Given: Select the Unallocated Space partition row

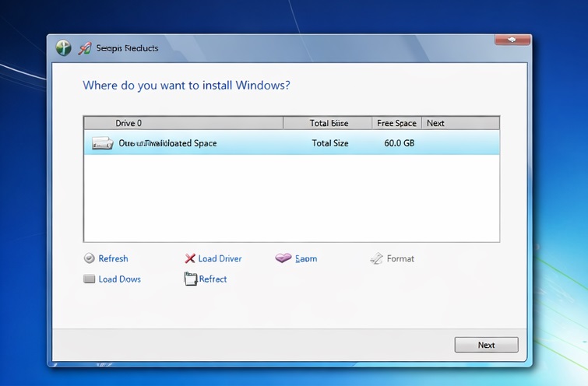Looking at the screenshot, I should tap(291, 143).
